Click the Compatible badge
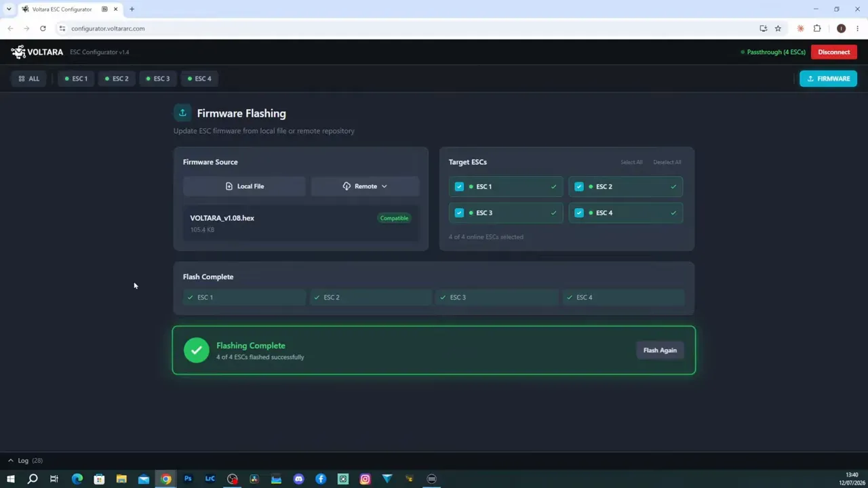The height and width of the screenshot is (488, 868). coord(394,218)
